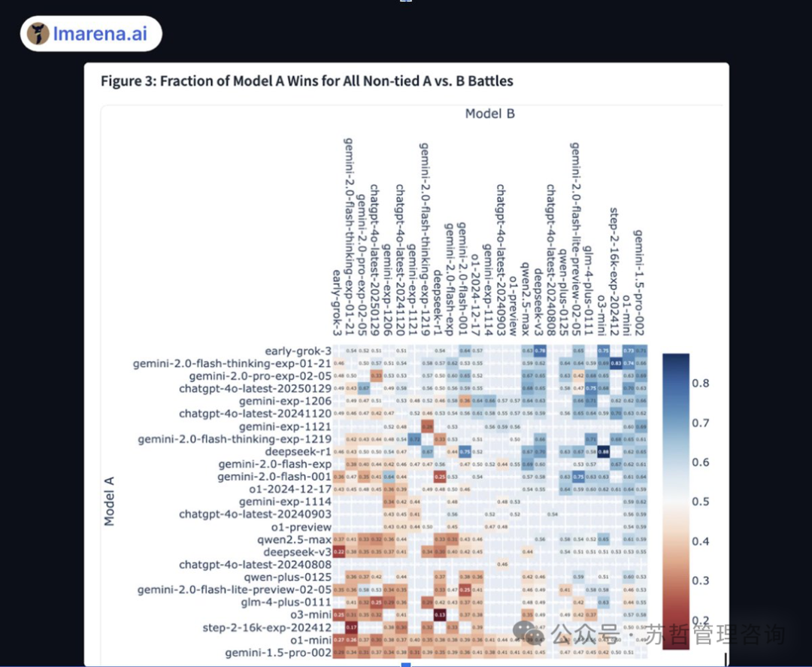812x667 pixels.
Task: Click the 0.78 cell in the early-grok-3 row
Action: tap(540, 351)
